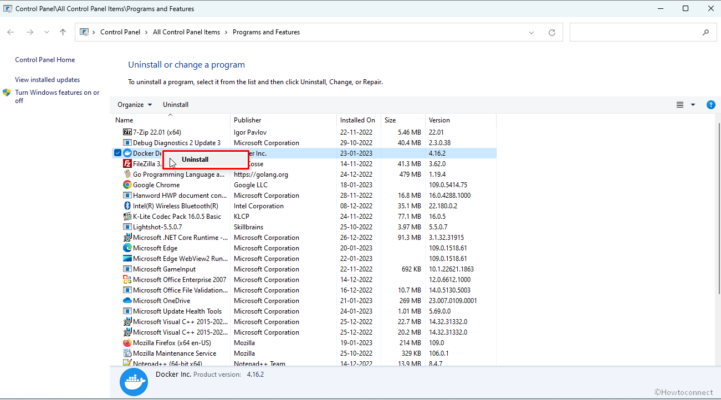This screenshot has width=721, height=400.
Task: Click Uninstall in the toolbar
Action: 175,105
